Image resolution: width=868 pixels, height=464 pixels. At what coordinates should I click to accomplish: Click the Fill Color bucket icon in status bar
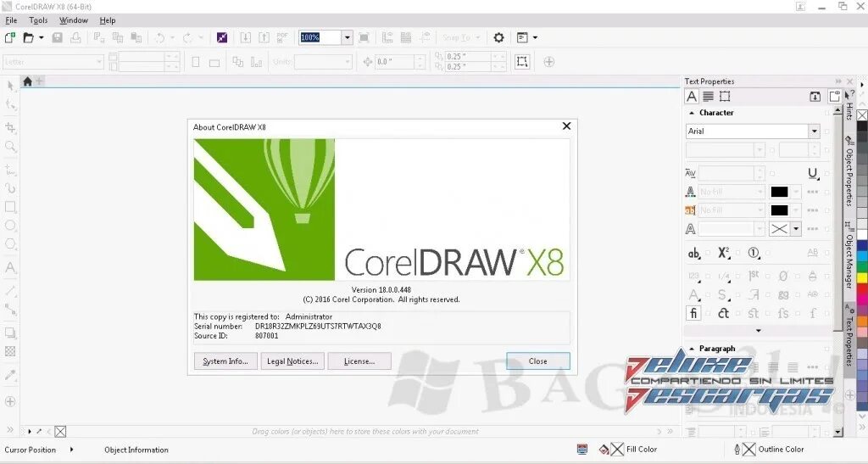click(x=604, y=450)
